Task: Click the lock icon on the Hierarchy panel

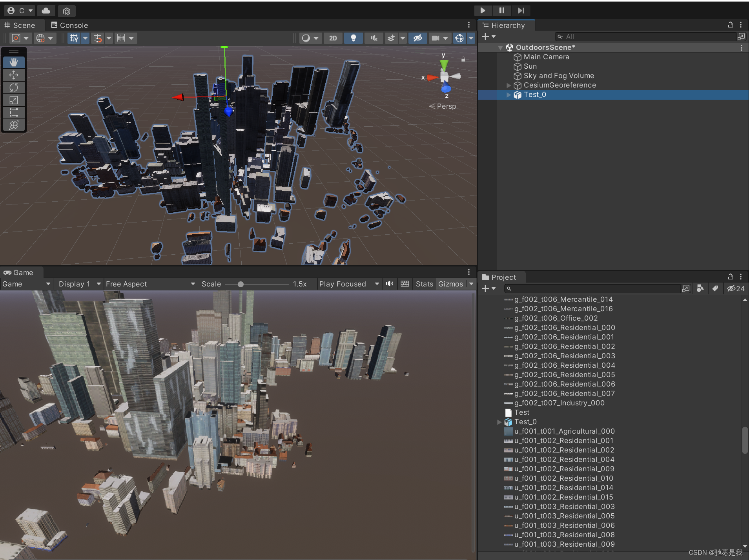Action: (730, 25)
